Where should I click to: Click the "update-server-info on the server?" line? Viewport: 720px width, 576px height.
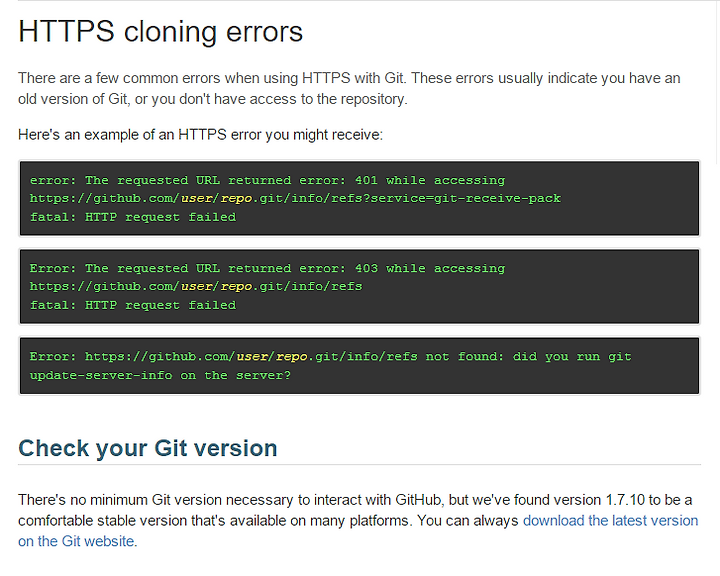pos(160,375)
